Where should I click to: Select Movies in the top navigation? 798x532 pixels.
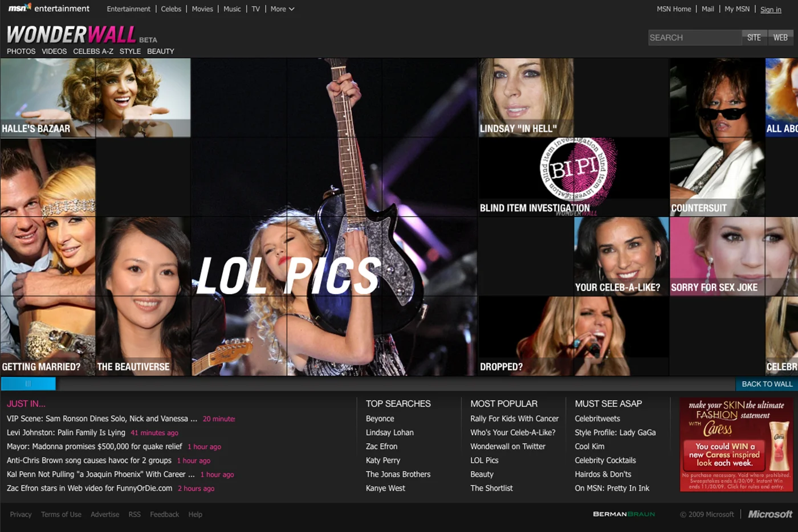click(x=202, y=9)
